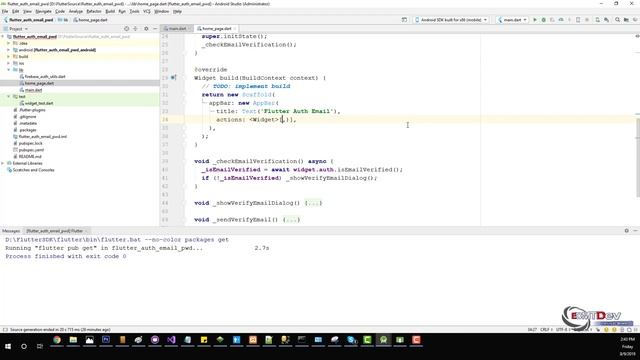
Task: Open the main.dart run configuration dropdown
Action: 513,20
